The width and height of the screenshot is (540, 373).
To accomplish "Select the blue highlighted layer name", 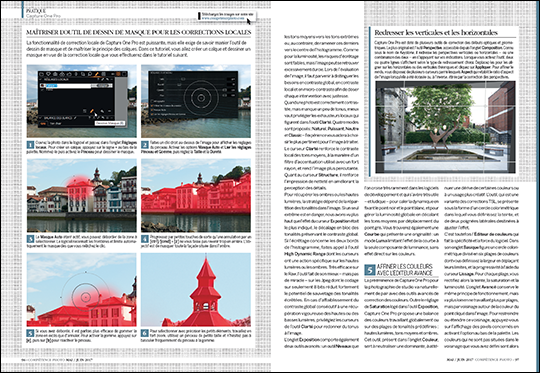I will click(52, 86).
